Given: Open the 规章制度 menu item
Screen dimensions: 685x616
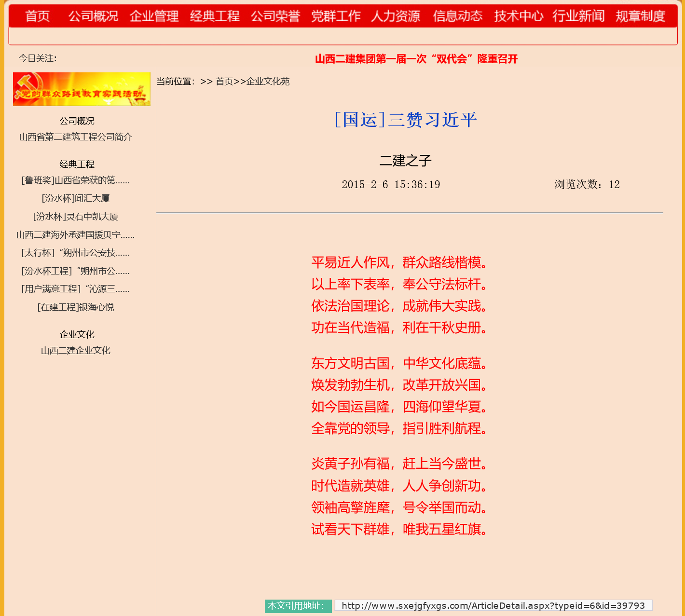Looking at the screenshot, I should pyautogui.click(x=640, y=16).
